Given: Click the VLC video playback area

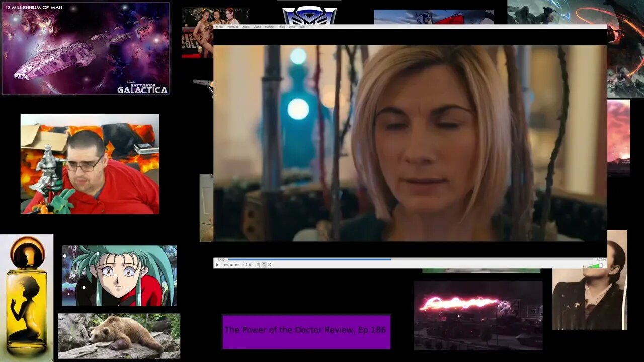Looking at the screenshot, I should (x=410, y=143).
